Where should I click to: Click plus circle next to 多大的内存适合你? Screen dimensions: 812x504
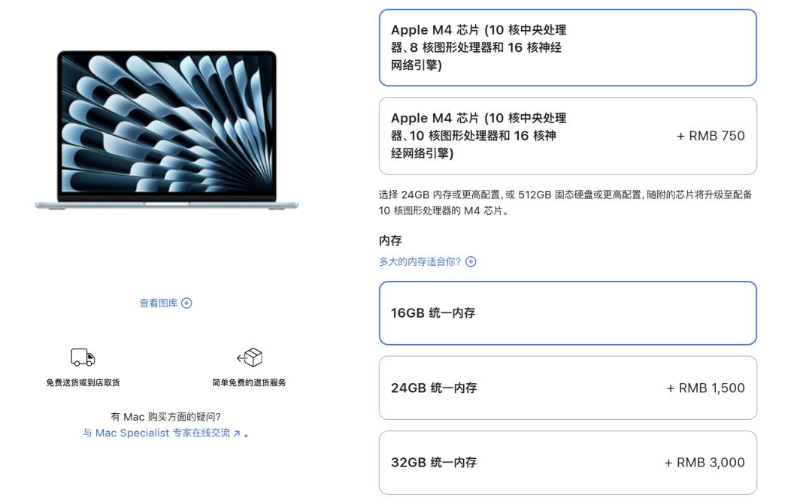point(471,262)
